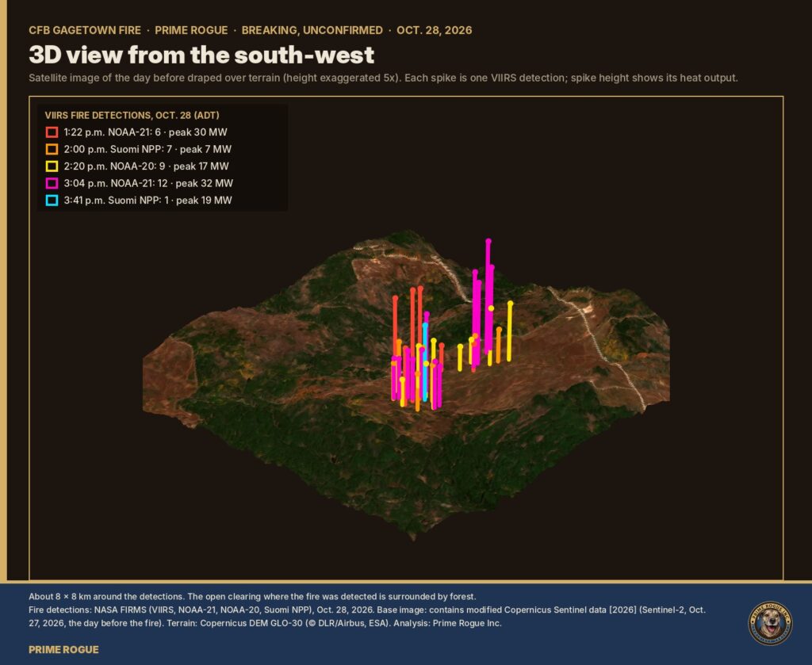Click the red 1:22 p.m. NOAA-21 legend swatch
The height and width of the screenshot is (665, 812).
[52, 132]
